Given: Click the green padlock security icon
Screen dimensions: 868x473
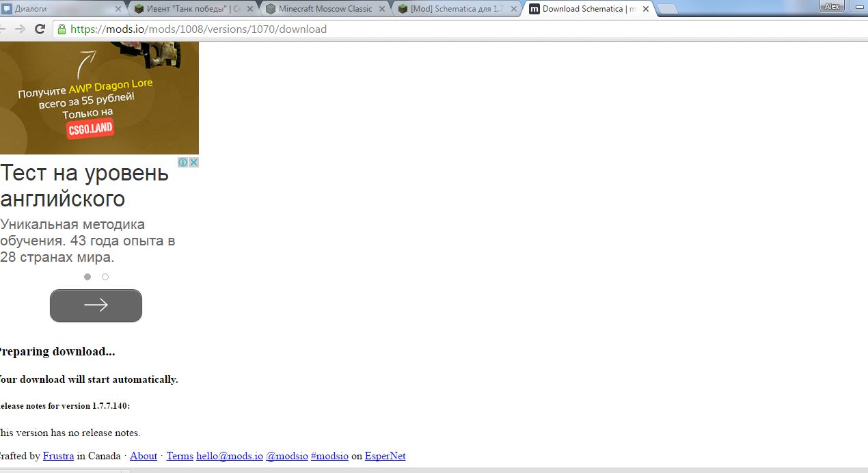Looking at the screenshot, I should 62,29.
